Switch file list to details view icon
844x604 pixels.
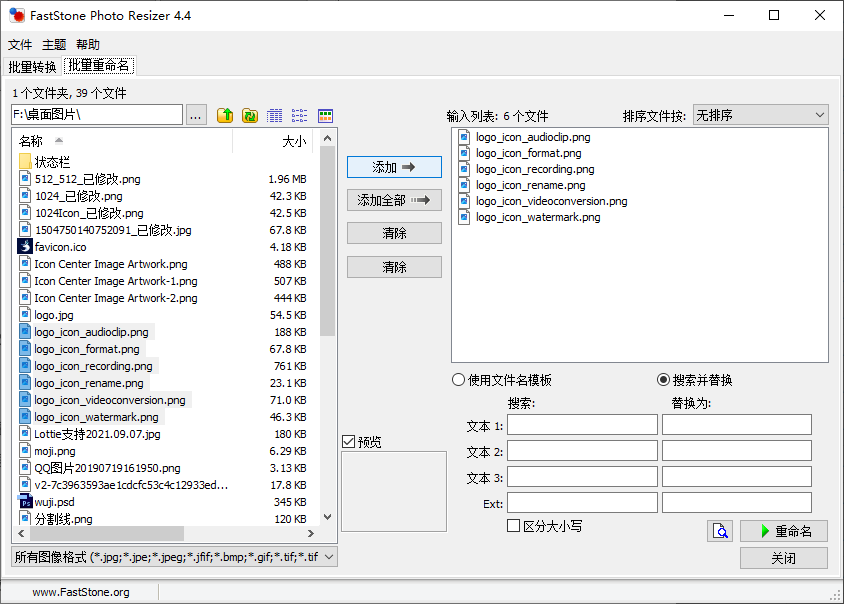tap(275, 116)
